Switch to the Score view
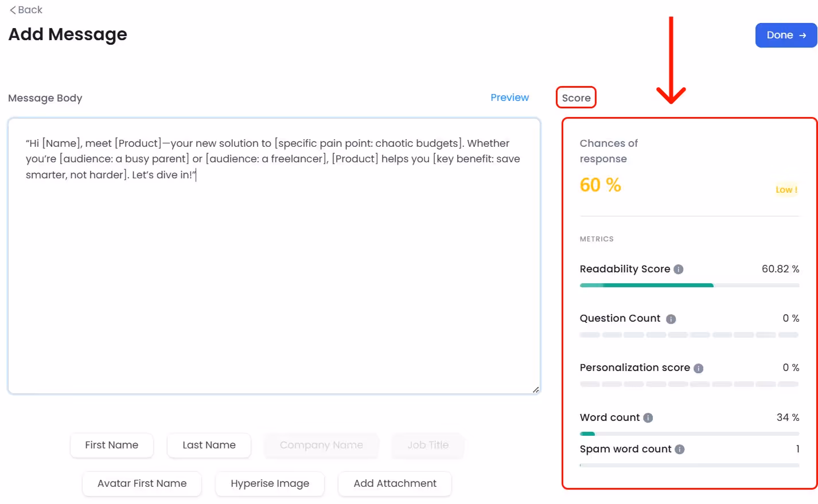This screenshot has height=504, width=818. (575, 98)
